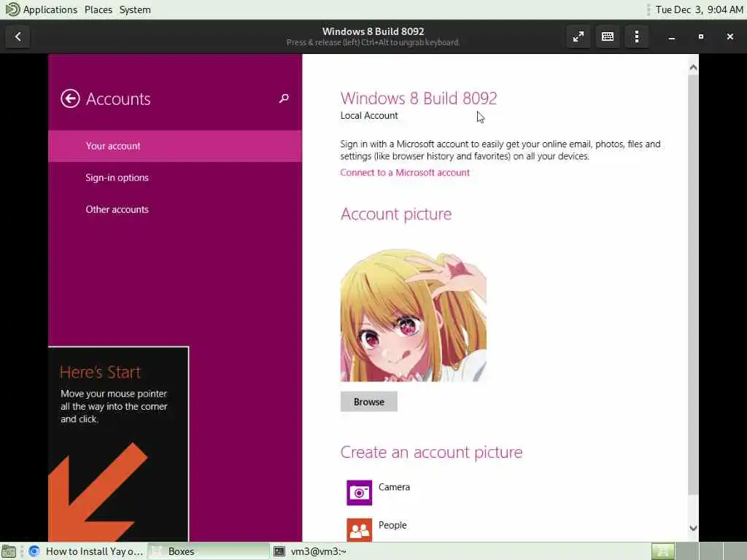Image resolution: width=747 pixels, height=560 pixels.
Task: Open the System menu
Action: [x=135, y=9]
